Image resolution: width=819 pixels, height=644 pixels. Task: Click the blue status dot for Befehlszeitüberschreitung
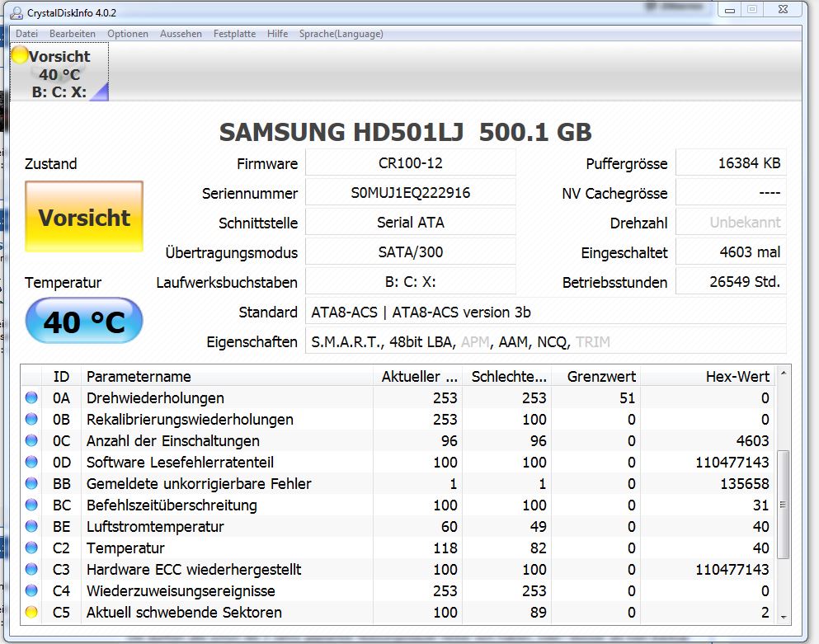tap(31, 505)
